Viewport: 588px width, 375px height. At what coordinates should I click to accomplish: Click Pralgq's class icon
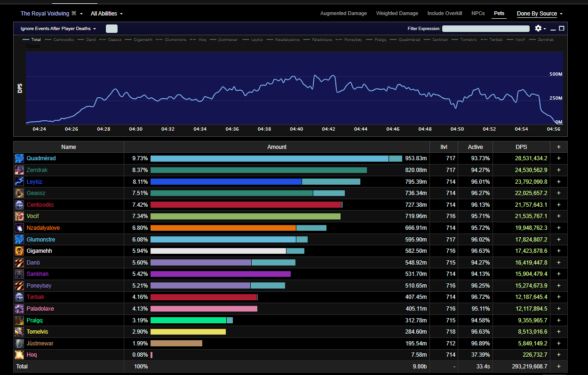click(19, 320)
